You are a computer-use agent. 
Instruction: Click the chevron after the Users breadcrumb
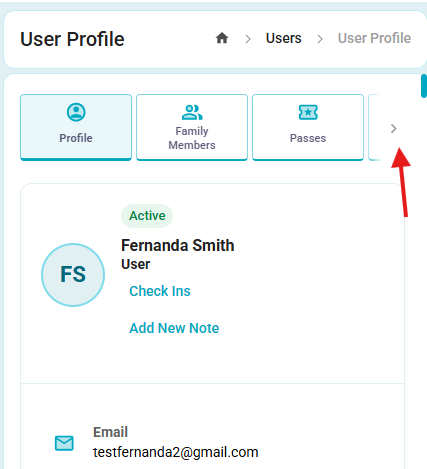tap(320, 39)
